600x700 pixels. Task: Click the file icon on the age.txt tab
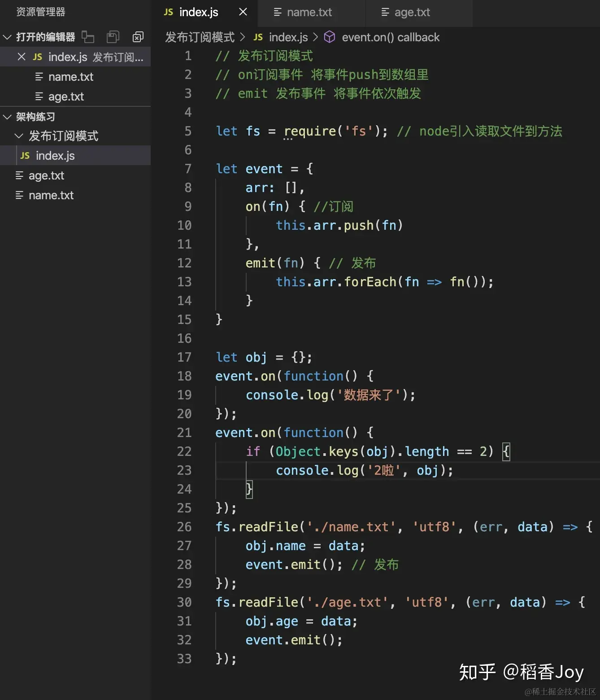pos(385,12)
